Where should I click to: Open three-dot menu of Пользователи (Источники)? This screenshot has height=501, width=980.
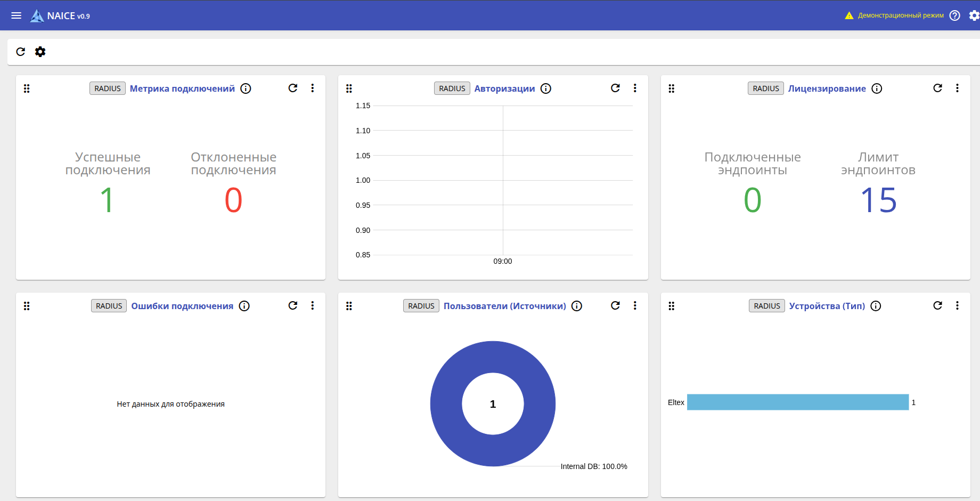point(635,305)
